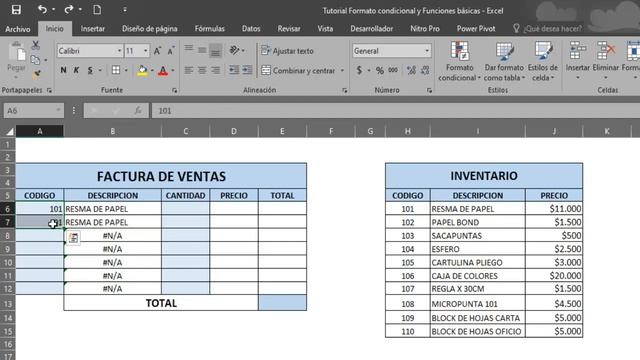Center text horizontally
640x360 pixels.
[202, 70]
